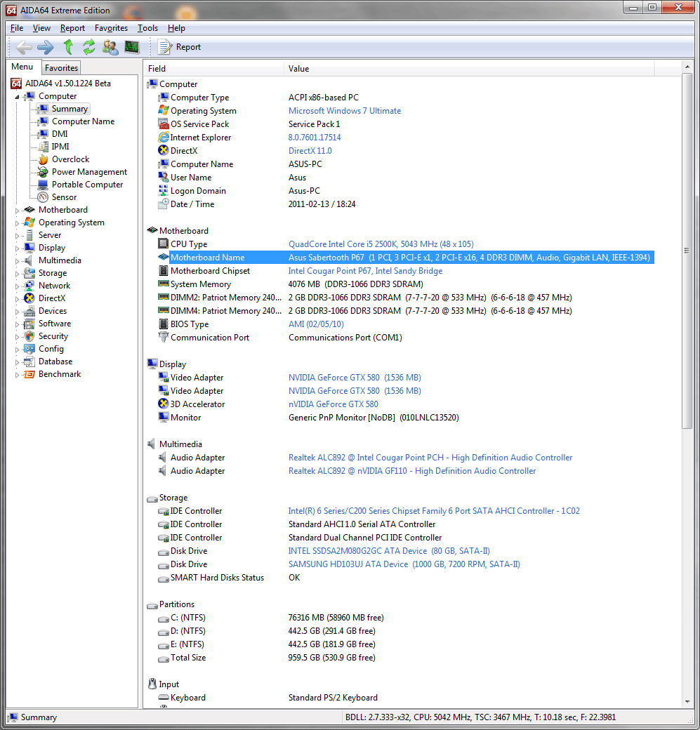The height and width of the screenshot is (730, 700).
Task: Select the Summary tree item
Action: (x=70, y=109)
